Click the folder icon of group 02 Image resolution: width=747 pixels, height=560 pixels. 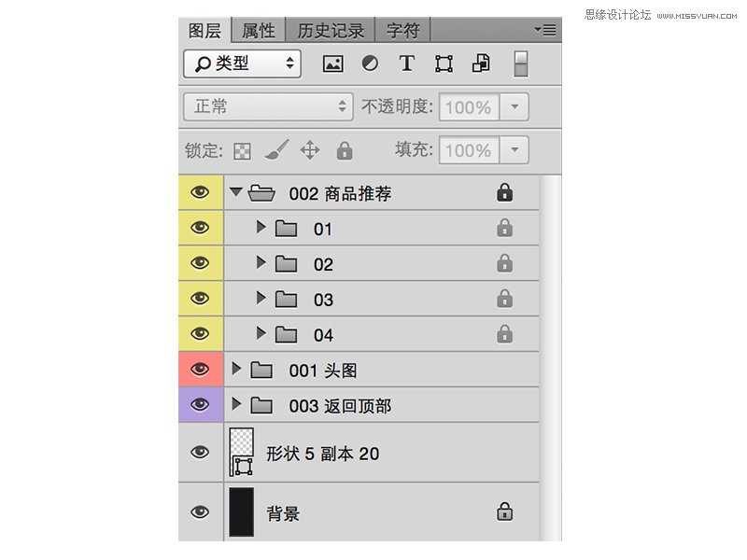click(286, 264)
